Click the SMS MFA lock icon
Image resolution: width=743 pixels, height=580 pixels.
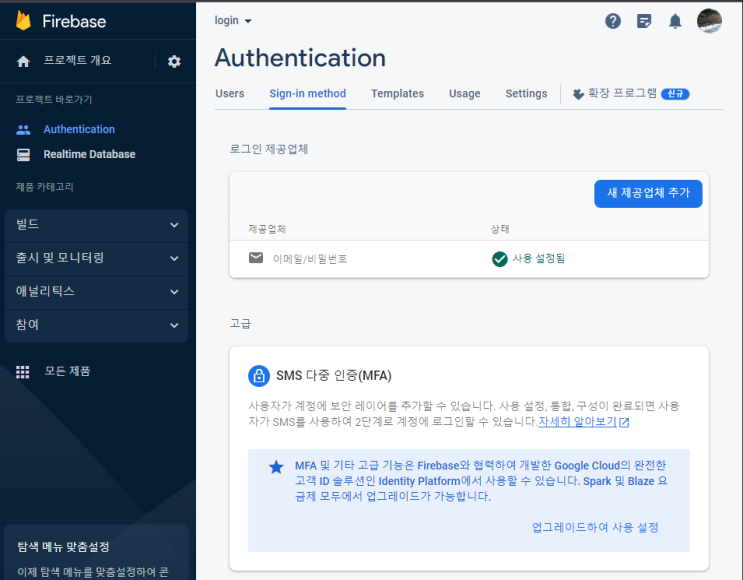259,376
